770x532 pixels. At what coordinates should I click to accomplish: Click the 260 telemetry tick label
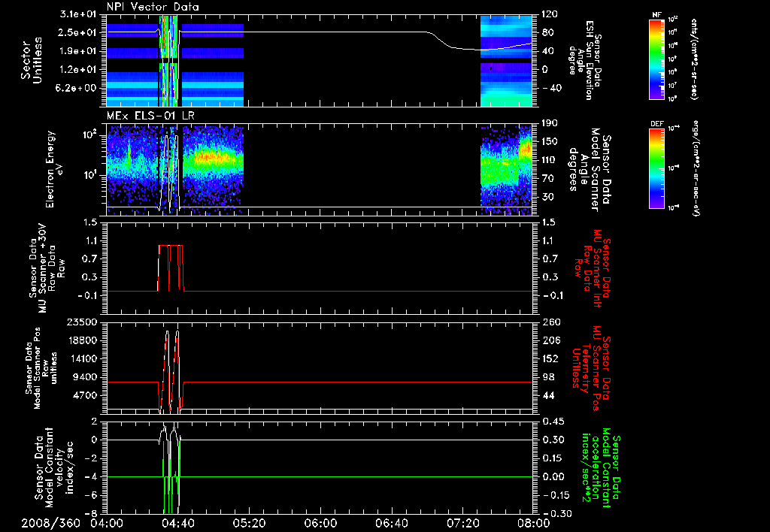(550, 322)
